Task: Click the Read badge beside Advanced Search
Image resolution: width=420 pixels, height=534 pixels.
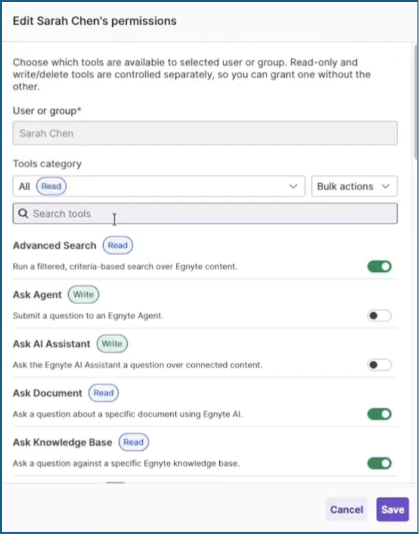Action: (118, 245)
